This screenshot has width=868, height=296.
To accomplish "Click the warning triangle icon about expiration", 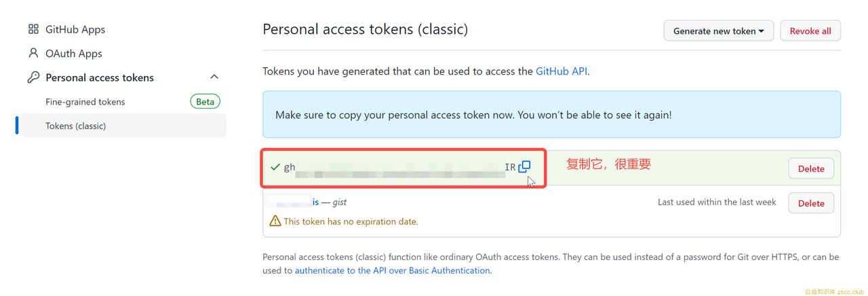I will [x=275, y=221].
